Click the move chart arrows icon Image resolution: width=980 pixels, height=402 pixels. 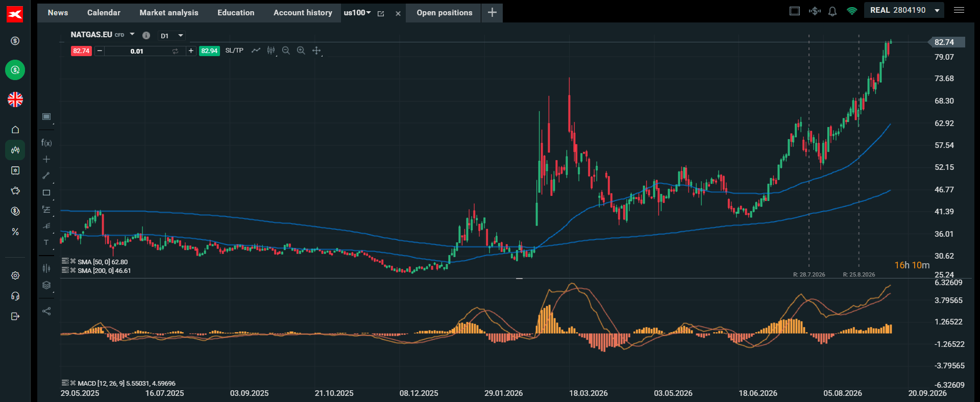[x=316, y=51]
